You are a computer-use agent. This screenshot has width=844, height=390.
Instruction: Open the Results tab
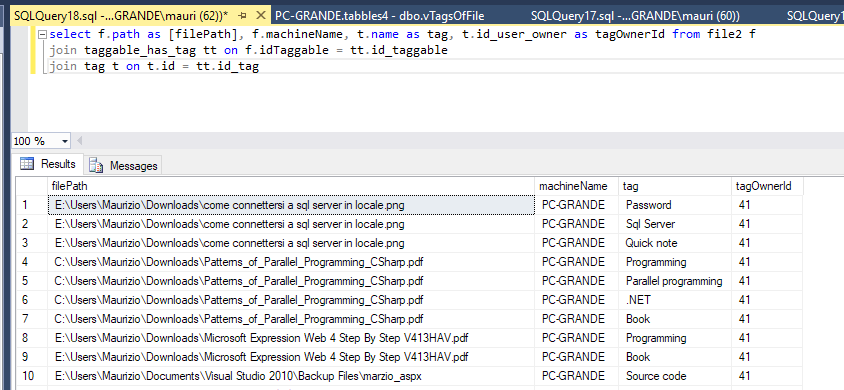pyautogui.click(x=49, y=164)
